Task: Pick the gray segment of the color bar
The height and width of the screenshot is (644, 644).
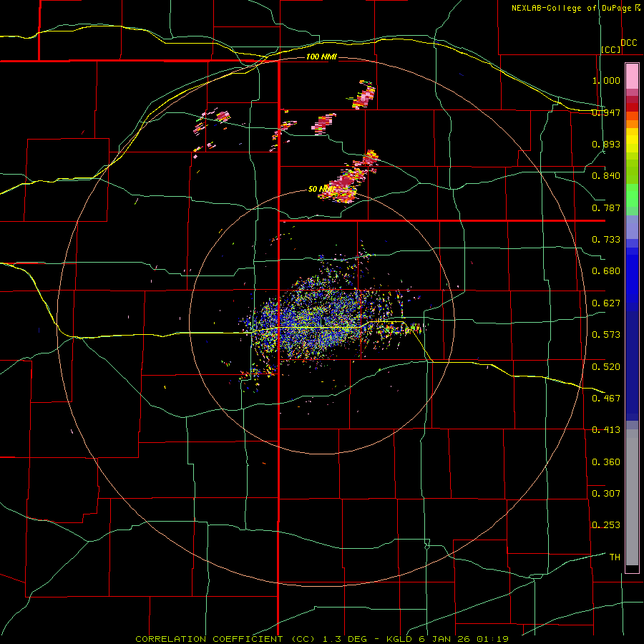Action: pos(632,497)
